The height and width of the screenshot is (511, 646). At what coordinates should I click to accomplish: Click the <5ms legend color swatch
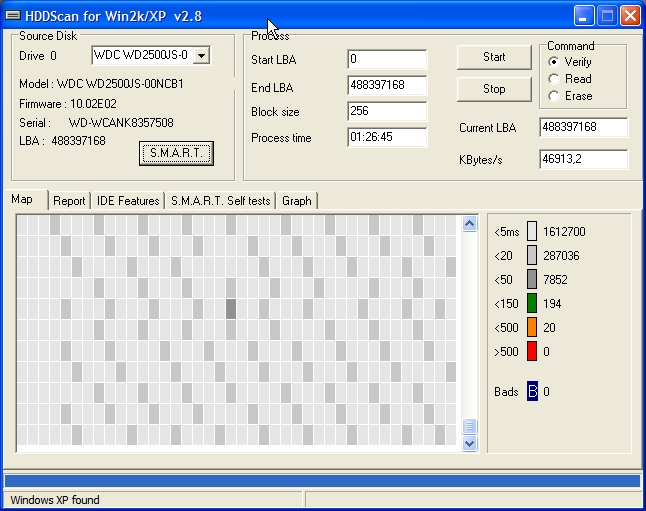532,231
